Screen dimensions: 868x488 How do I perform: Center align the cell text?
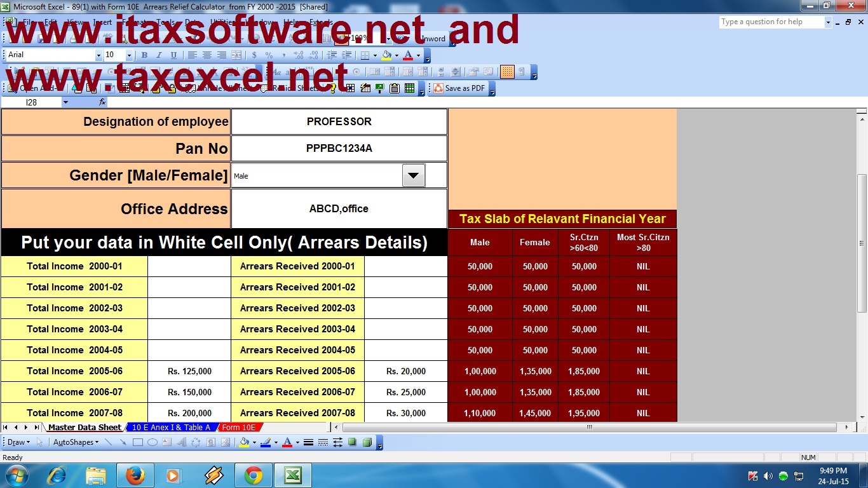207,55
